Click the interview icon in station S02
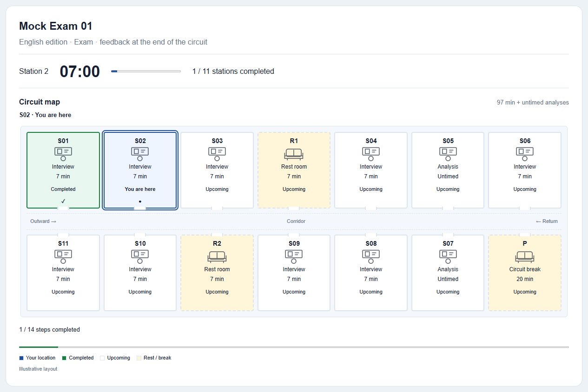The width and height of the screenshot is (588, 392). tap(140, 154)
